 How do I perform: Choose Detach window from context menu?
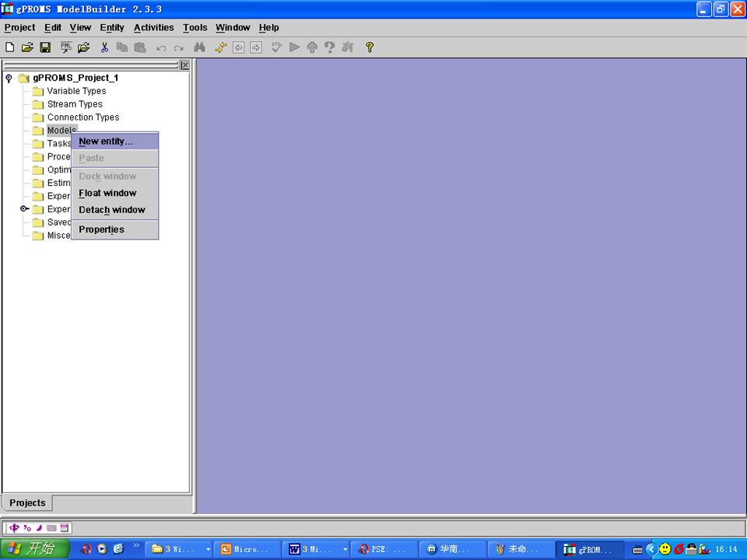[x=115, y=209]
